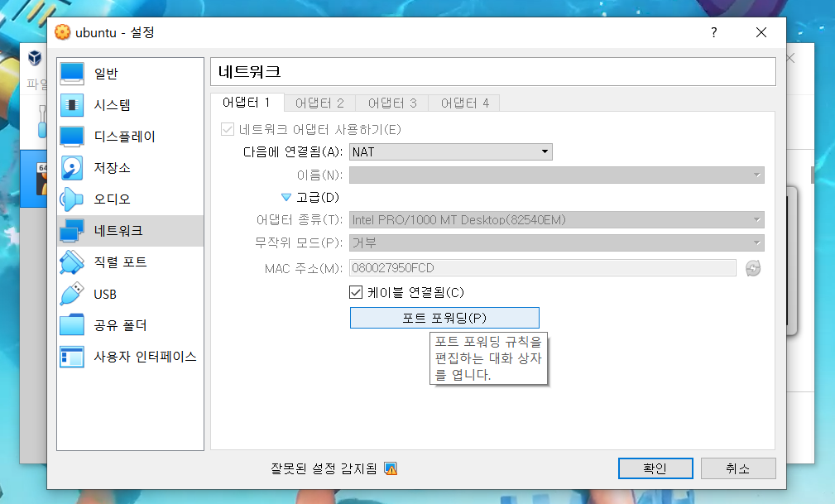Viewport: 835px width, 504px height.
Task: Select 시스템 label in sidebar
Action: point(113,105)
